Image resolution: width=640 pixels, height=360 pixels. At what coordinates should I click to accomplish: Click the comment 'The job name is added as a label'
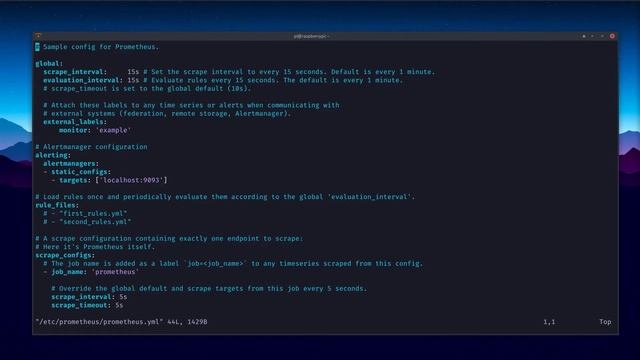tap(233, 264)
